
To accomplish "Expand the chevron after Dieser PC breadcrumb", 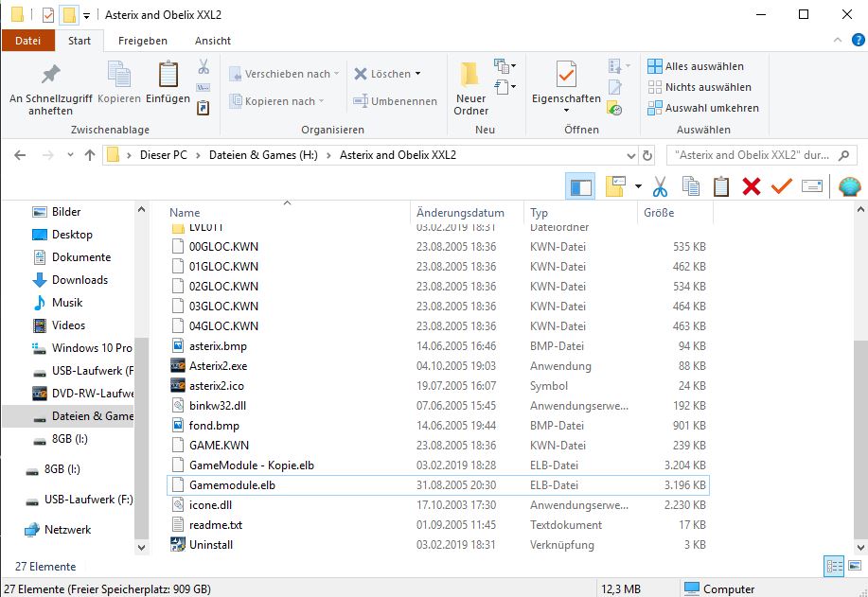I will (198, 155).
